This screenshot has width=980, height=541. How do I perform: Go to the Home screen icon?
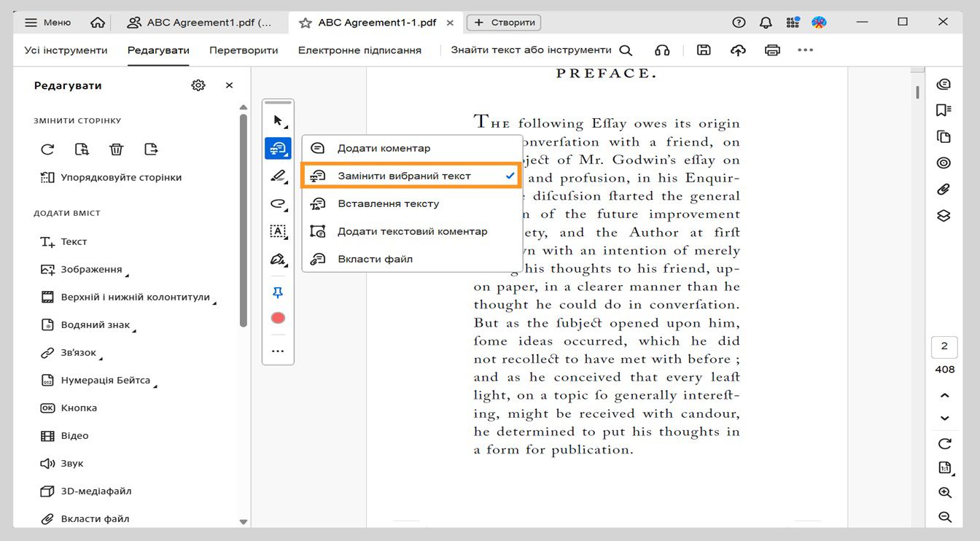(98, 23)
